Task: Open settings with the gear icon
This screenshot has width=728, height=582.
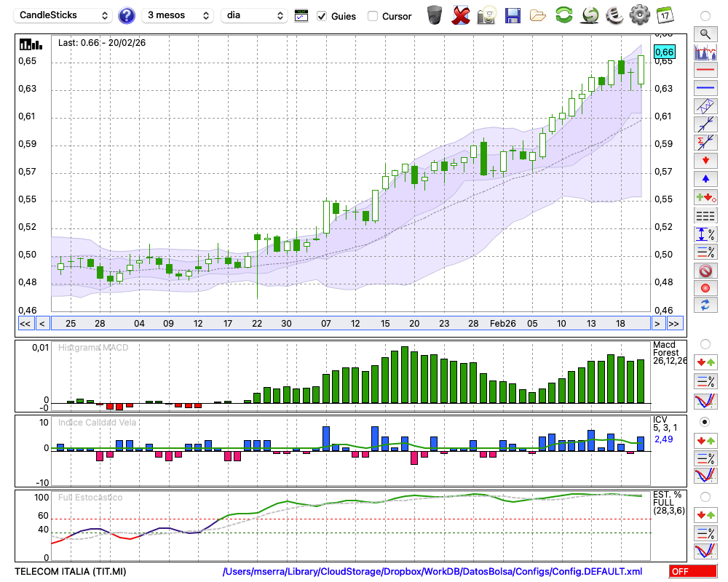Action: 639,15
